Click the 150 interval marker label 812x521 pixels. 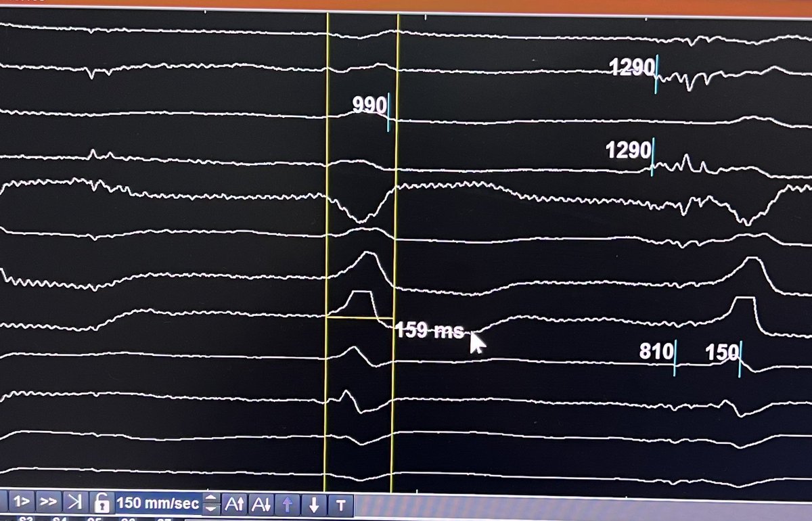[722, 352]
